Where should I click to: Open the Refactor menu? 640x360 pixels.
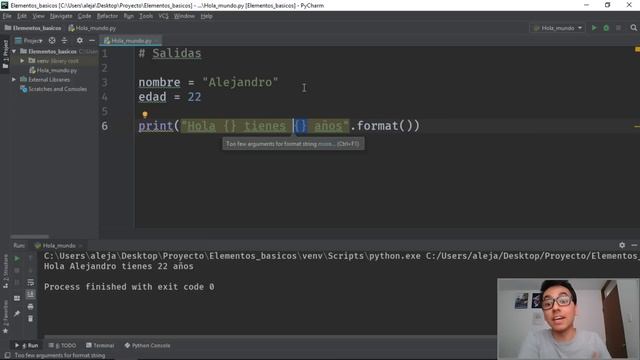[107, 16]
